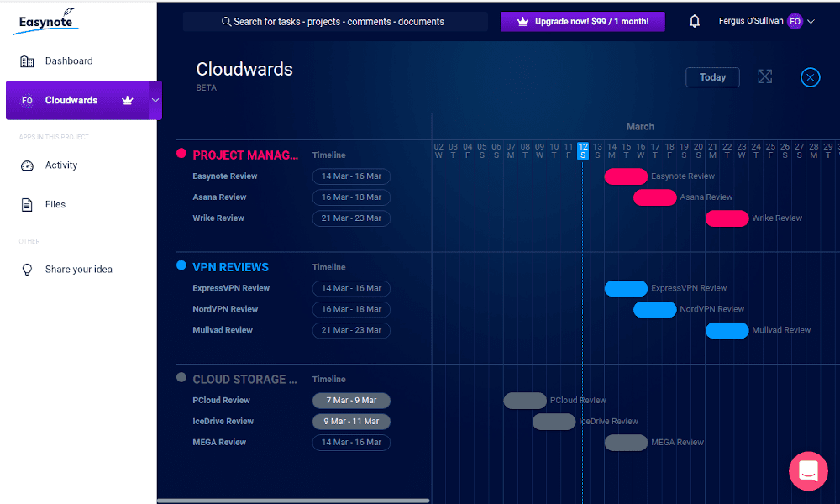The height and width of the screenshot is (504, 840).
Task: Edit Asana Review 16 Mar - 18 Mar date range
Action: pyautogui.click(x=351, y=197)
